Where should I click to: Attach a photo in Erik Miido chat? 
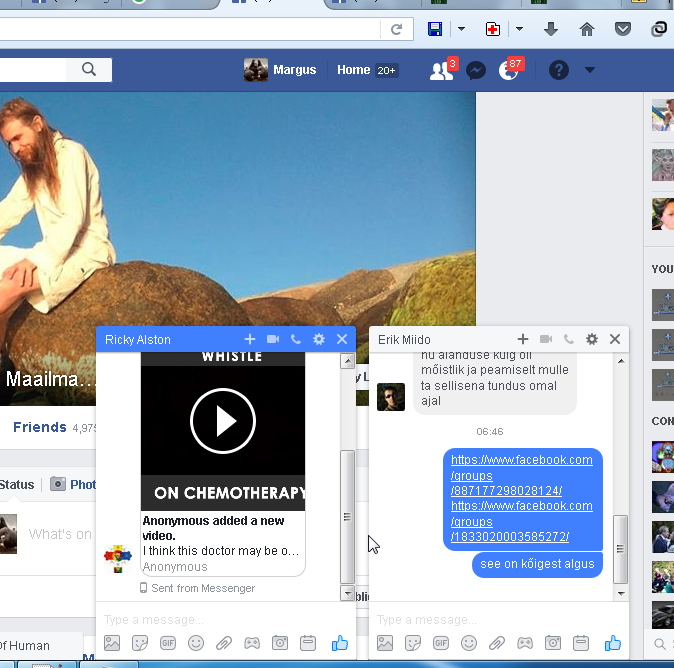click(385, 643)
